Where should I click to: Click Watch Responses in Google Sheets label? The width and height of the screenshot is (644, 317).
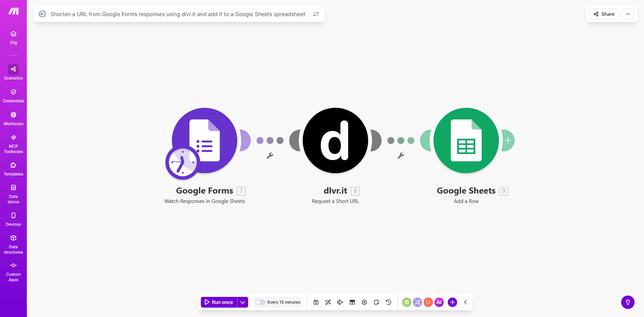pos(205,201)
